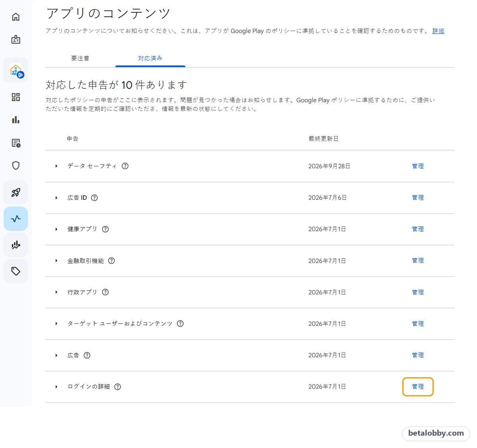Open the 詳細 link in the description
Screen dimensions: 477x448
tap(438, 31)
